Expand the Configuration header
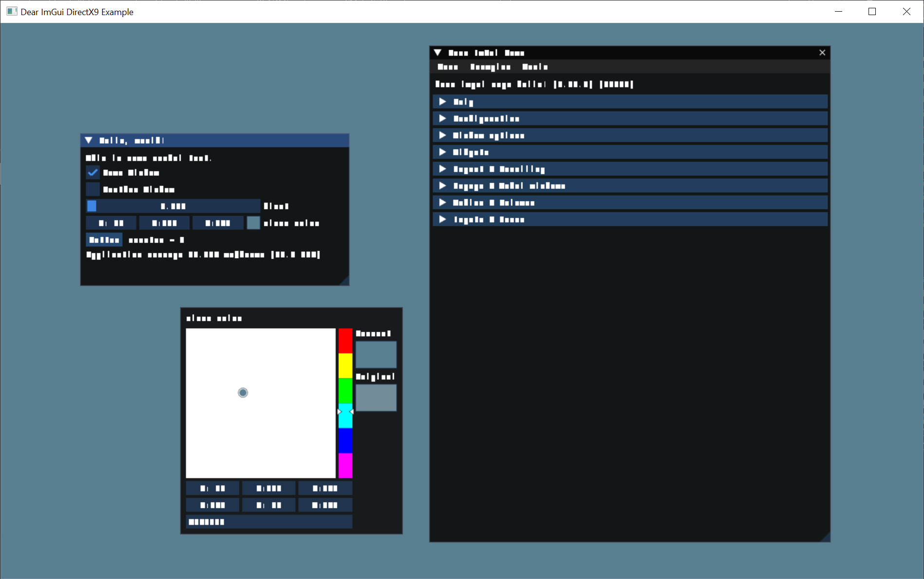 (630, 118)
